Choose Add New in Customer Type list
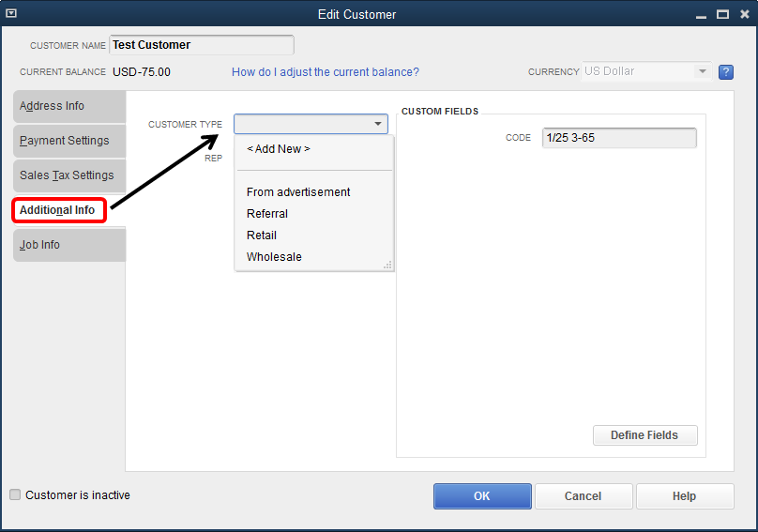 [x=279, y=149]
